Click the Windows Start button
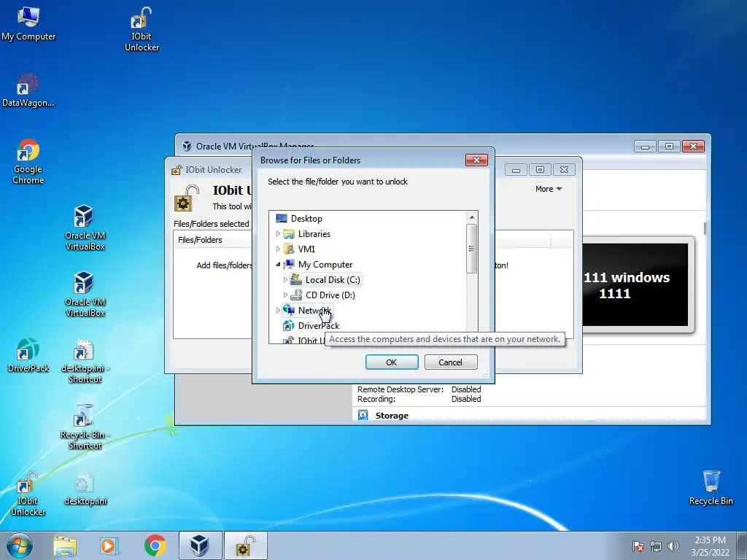The height and width of the screenshot is (560, 747). coord(20,545)
